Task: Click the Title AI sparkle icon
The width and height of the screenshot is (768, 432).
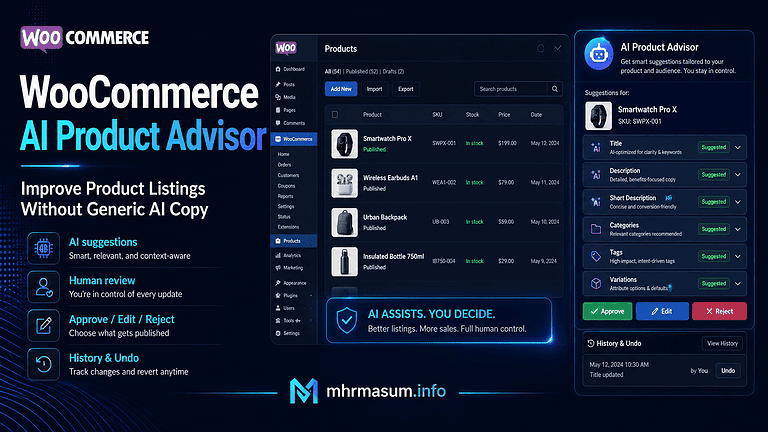Action: [x=596, y=147]
